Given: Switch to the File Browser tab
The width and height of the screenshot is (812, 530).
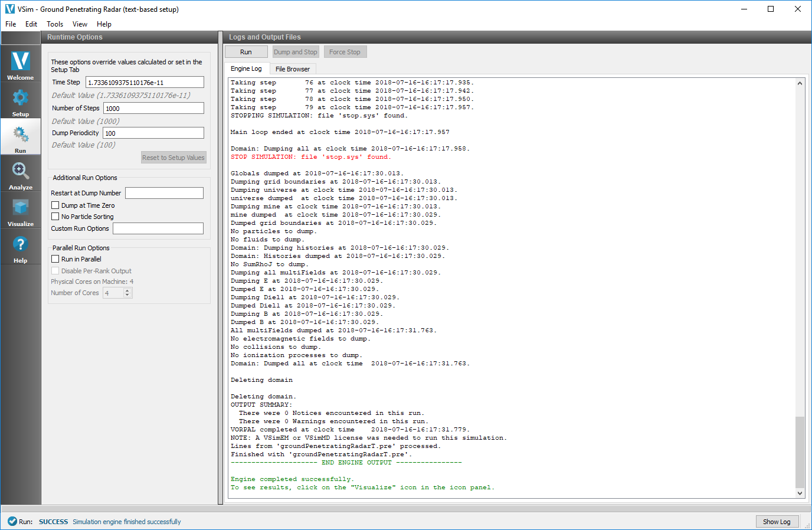Looking at the screenshot, I should click(x=292, y=69).
